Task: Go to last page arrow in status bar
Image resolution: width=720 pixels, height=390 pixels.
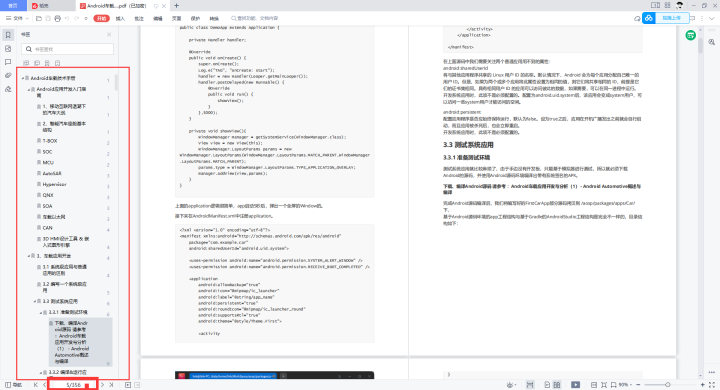Action: (x=111, y=385)
